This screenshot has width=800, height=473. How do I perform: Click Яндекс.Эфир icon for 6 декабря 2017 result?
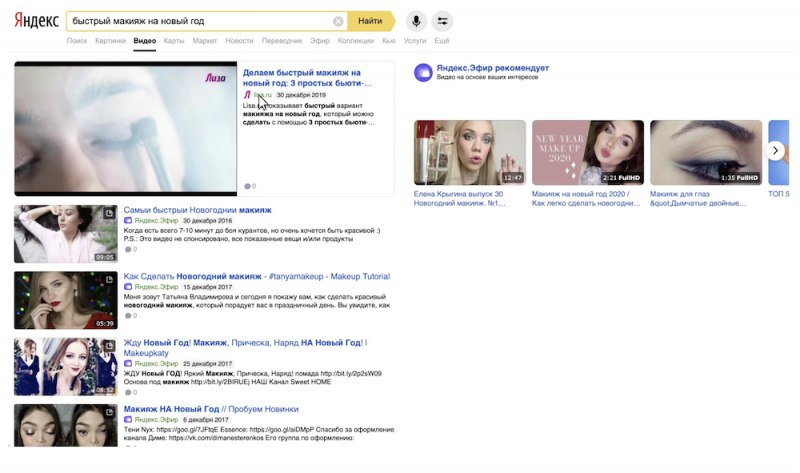(128, 419)
